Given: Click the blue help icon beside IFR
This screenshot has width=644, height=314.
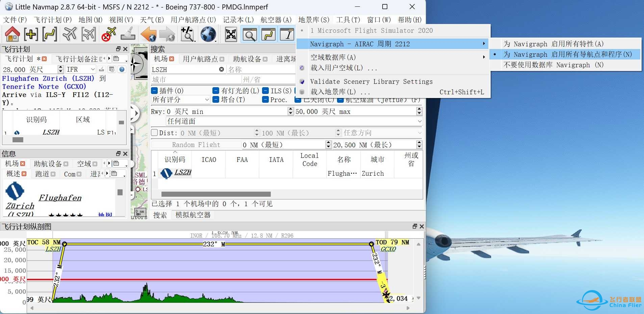Looking at the screenshot, I should [x=122, y=69].
